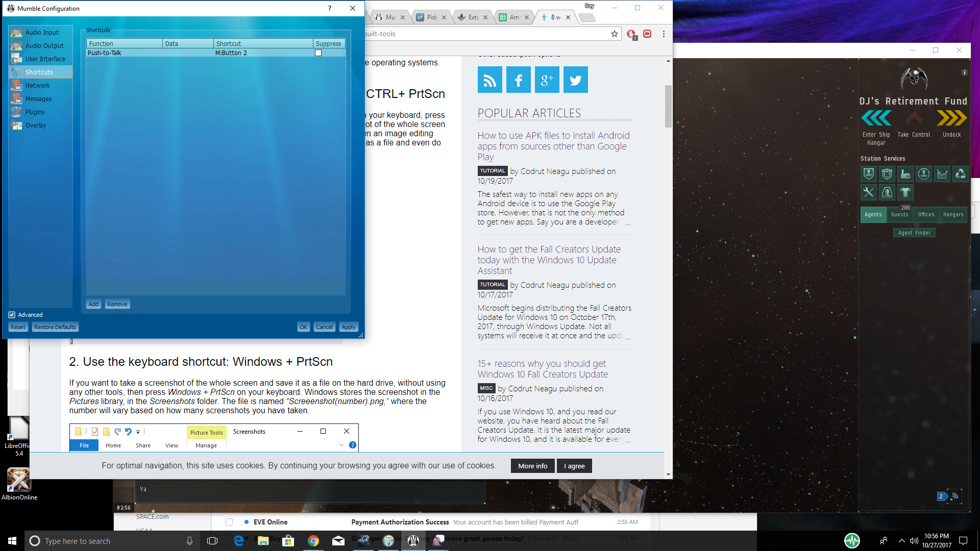Bookmark page with star icon
980x551 pixels.
(x=615, y=34)
